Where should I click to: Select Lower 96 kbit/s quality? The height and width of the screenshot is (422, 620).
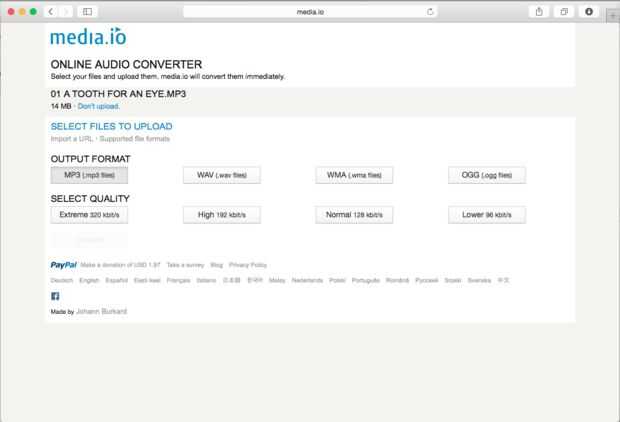click(487, 215)
